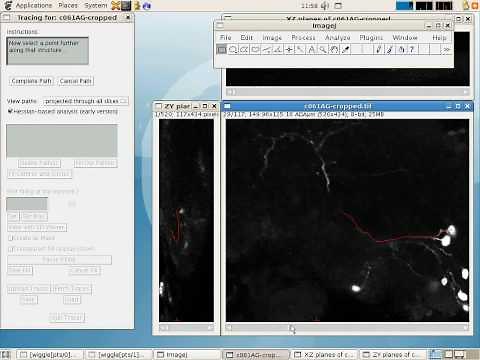Image resolution: width=480 pixels, height=360 pixels.
Task: Click the Quit Tracer button
Action: click(x=67, y=317)
